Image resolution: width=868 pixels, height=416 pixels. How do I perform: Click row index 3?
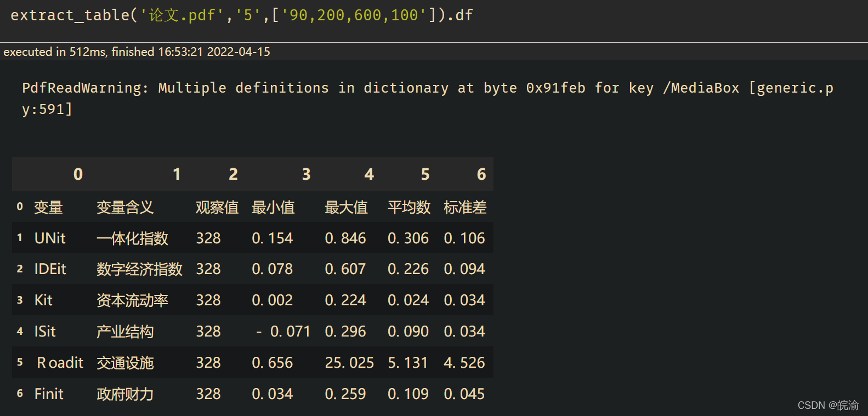[x=20, y=300]
